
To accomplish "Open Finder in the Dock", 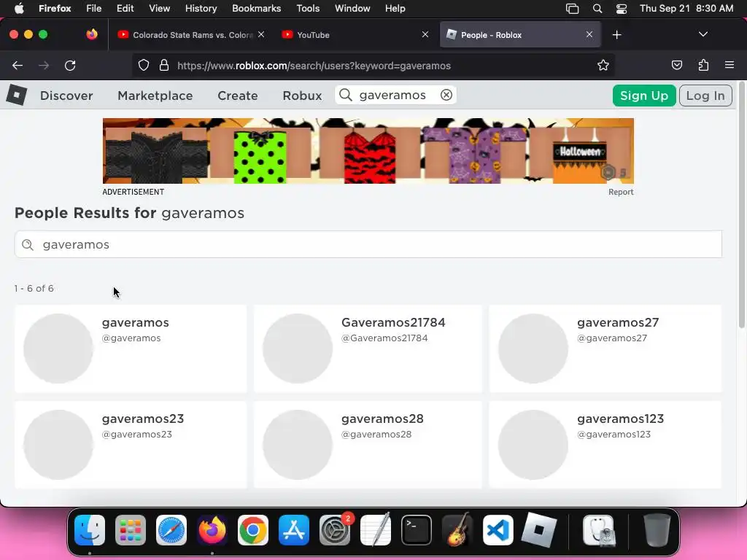I will (x=90, y=530).
